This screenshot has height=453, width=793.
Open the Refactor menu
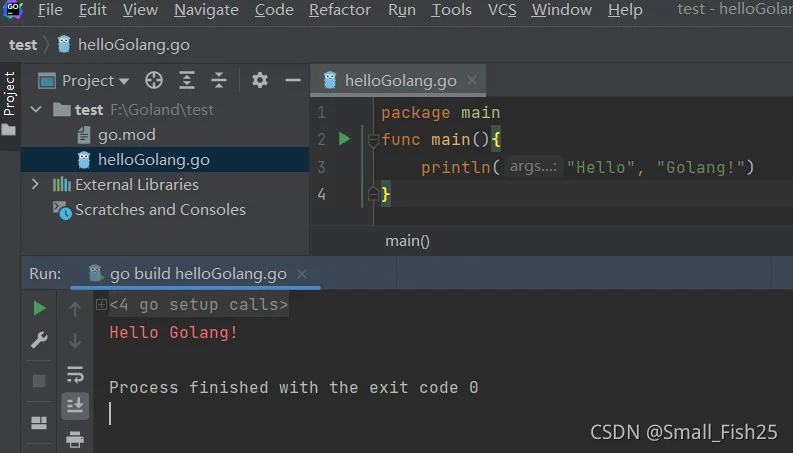coord(339,10)
